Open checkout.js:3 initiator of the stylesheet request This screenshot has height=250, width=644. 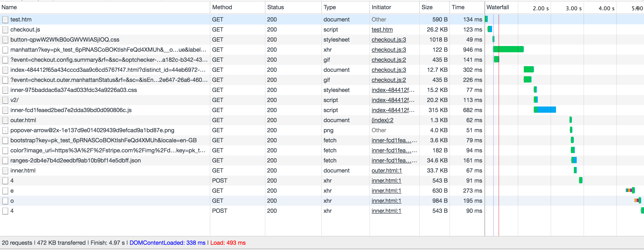[x=388, y=40]
